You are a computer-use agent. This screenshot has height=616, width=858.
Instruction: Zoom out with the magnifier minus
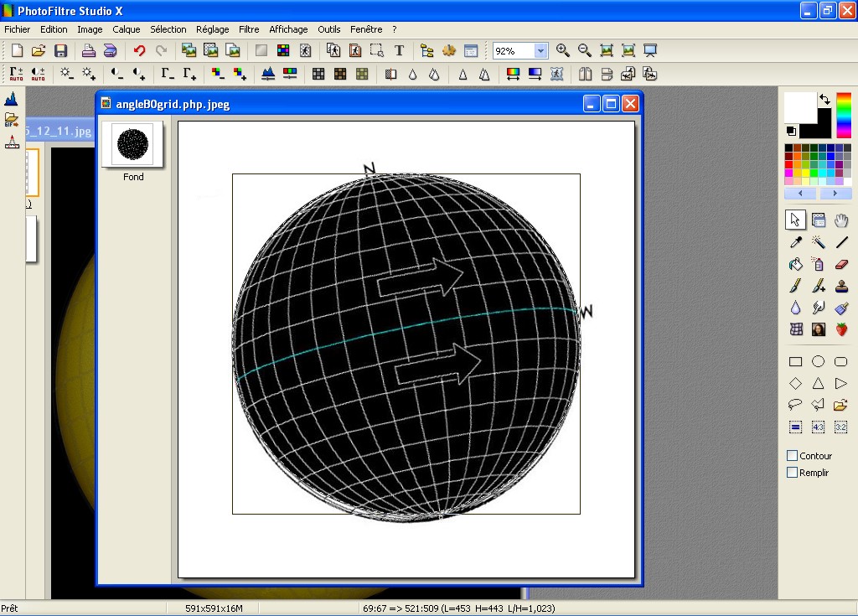(x=584, y=51)
